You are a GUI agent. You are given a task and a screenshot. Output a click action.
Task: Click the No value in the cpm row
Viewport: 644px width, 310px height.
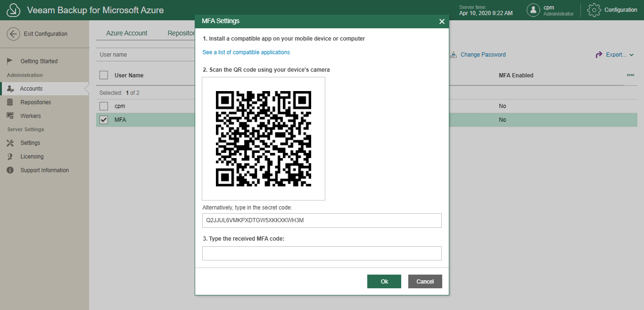coord(503,106)
